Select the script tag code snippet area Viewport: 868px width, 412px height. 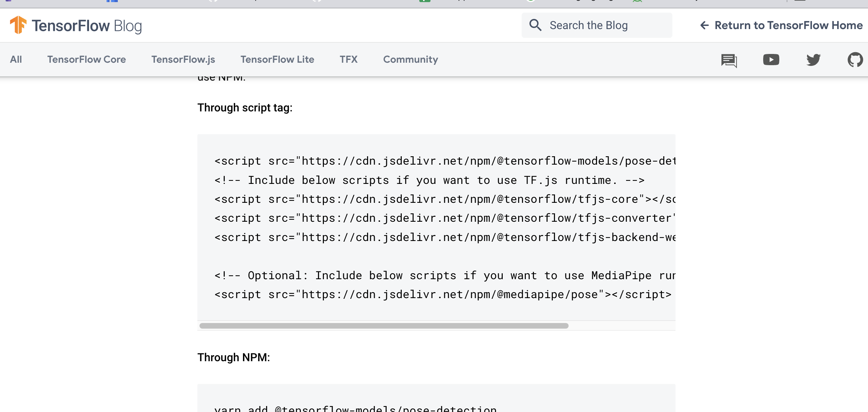[435, 228]
